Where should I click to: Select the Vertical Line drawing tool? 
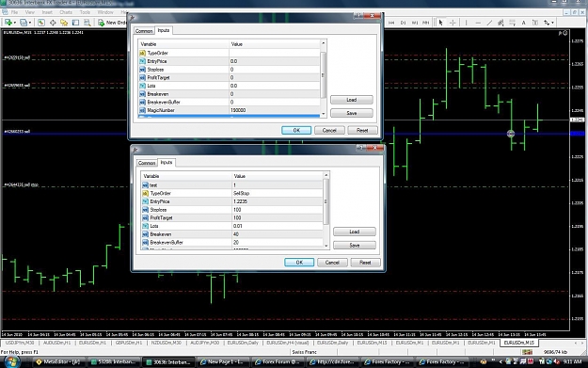[466, 23]
